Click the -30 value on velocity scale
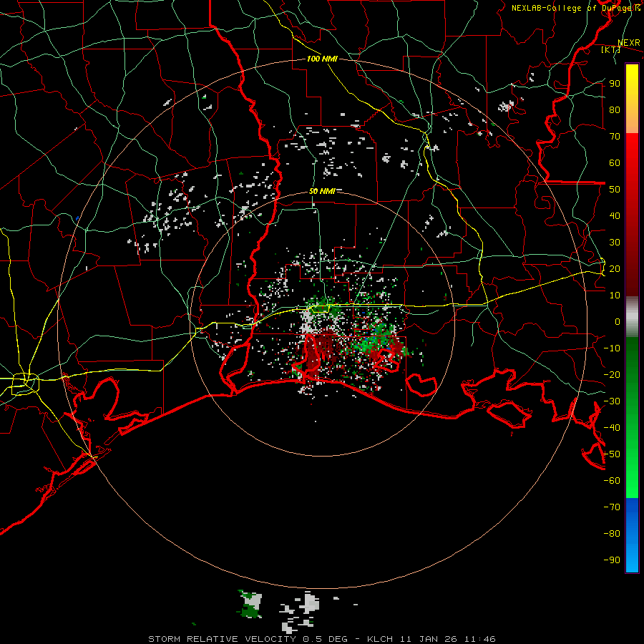Viewport: 644px width, 644px height. (612, 401)
